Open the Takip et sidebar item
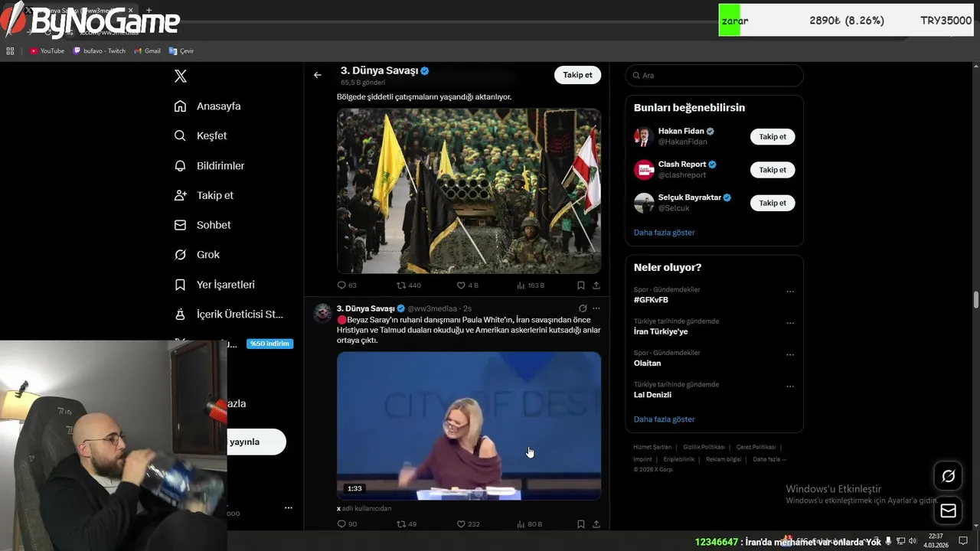 point(204,195)
